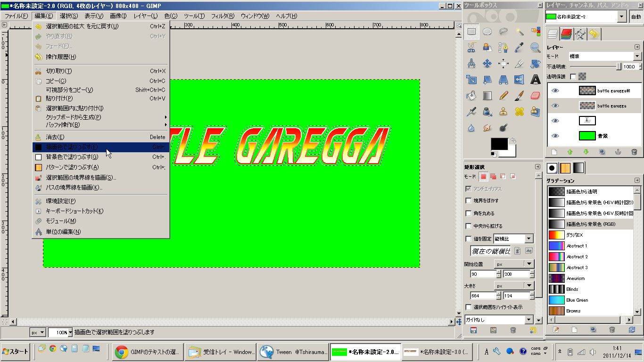Select the Crop knife tool

point(520,64)
